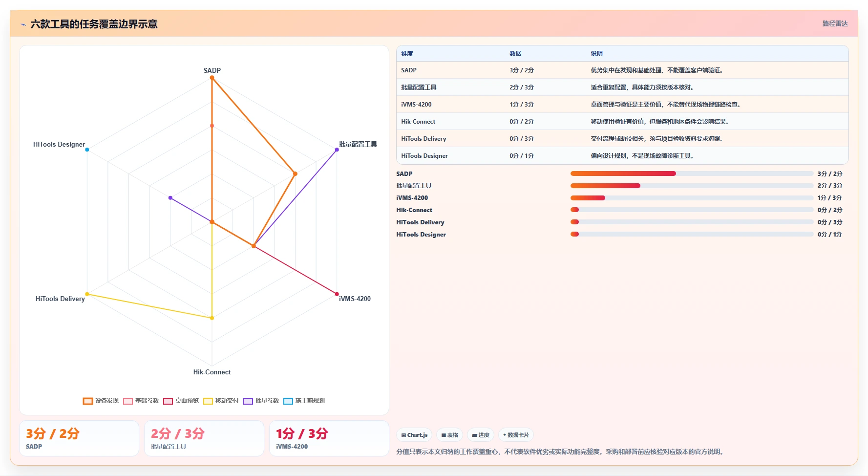Select the HiTools Designer table row name
The height and width of the screenshot is (476, 868).
pyautogui.click(x=424, y=156)
